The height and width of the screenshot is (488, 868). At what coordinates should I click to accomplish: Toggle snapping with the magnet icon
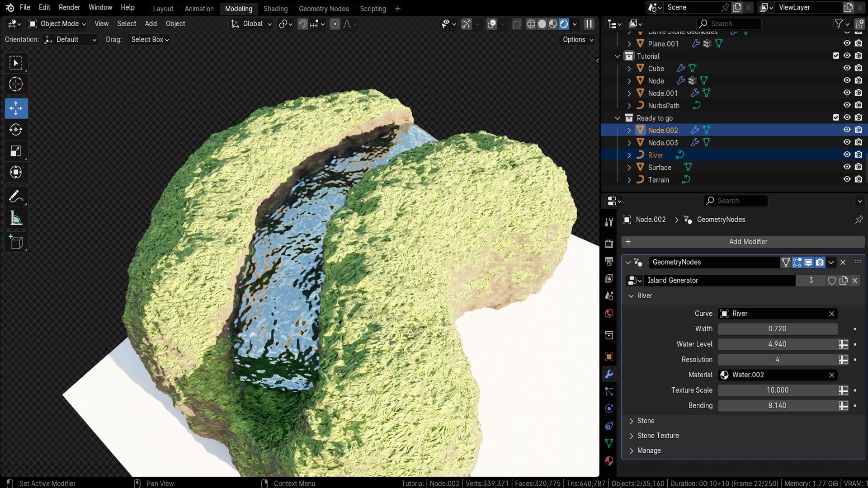302,23
